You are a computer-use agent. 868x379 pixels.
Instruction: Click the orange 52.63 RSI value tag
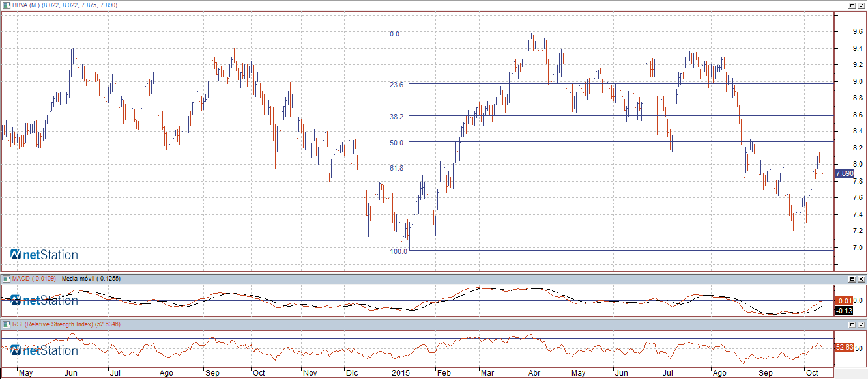point(844,348)
